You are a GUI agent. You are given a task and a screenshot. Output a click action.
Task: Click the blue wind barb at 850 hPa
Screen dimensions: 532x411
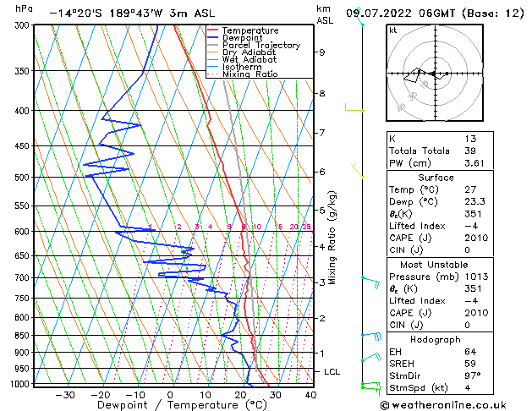[371, 336]
